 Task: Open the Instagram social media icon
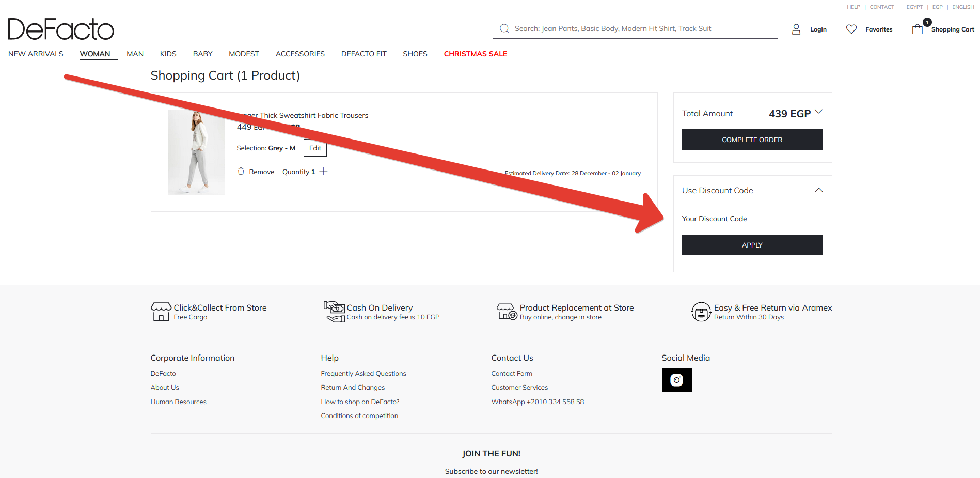click(677, 380)
